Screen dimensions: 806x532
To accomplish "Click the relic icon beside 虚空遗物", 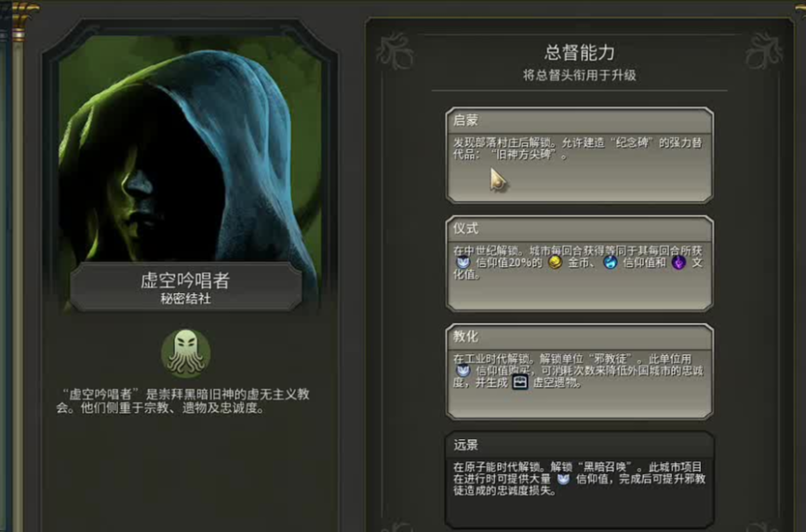I will [x=519, y=382].
